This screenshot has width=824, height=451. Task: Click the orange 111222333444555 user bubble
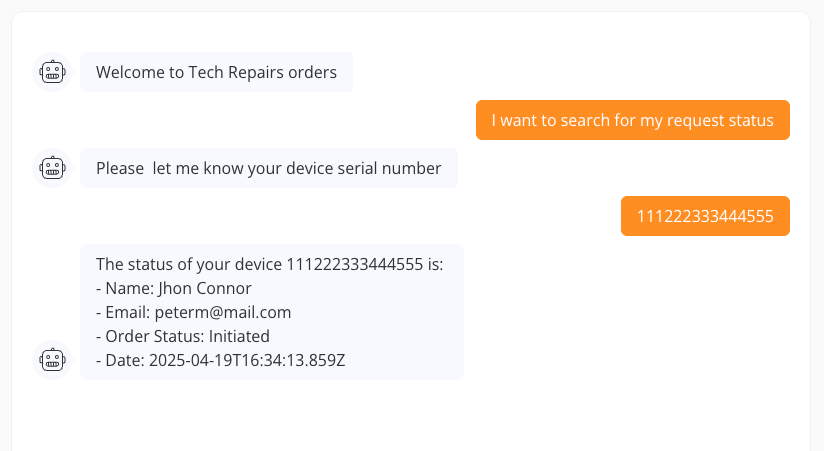(x=705, y=216)
